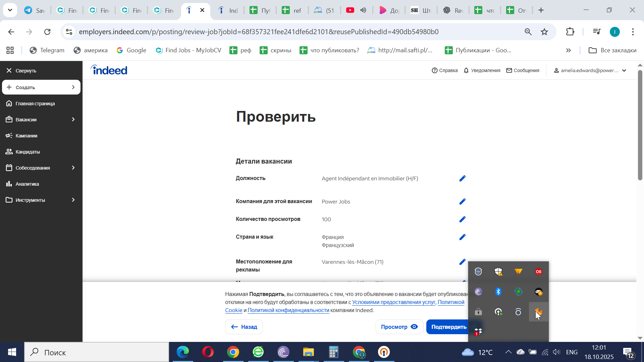
Task: Expand the Вакансии submenu
Action: (73, 119)
